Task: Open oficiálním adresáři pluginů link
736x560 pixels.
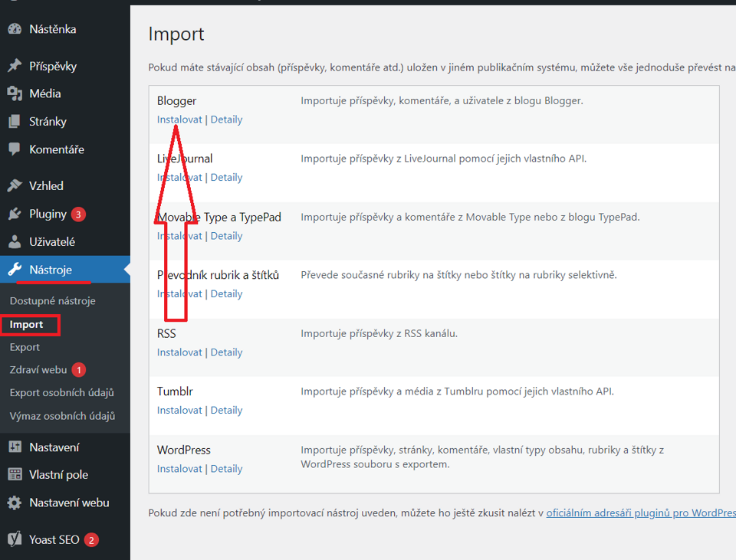Action: [641, 513]
